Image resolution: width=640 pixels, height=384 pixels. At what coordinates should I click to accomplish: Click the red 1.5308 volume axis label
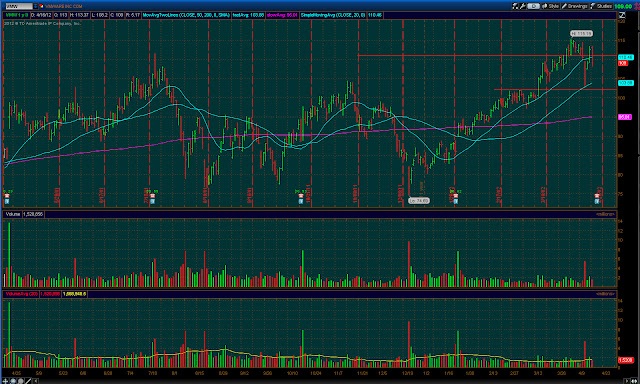click(626, 360)
